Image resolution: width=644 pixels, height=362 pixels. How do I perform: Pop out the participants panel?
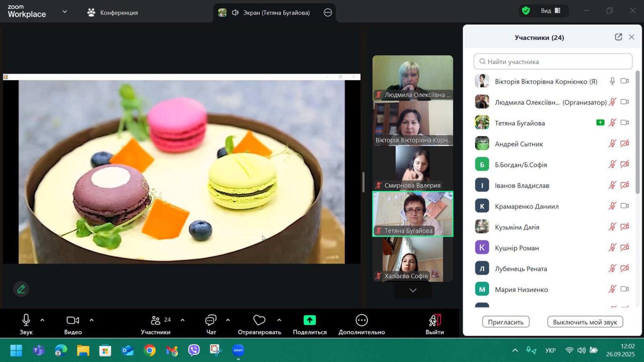pyautogui.click(x=618, y=37)
